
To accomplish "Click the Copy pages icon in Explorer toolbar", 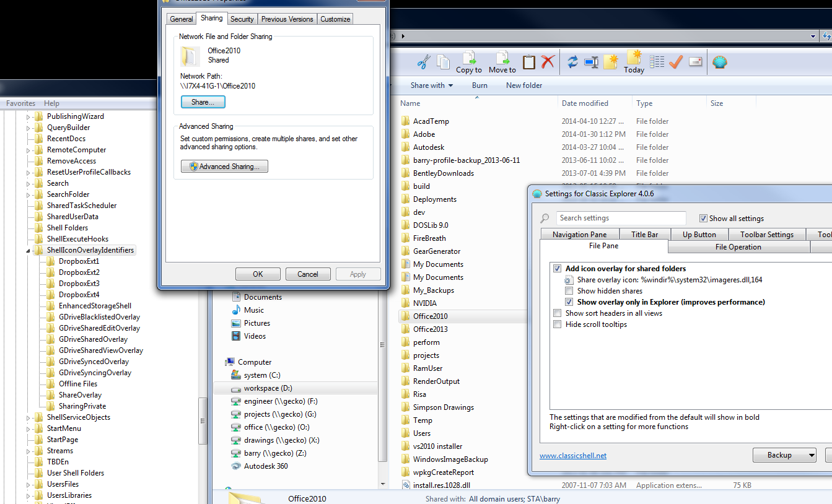I will coord(443,61).
